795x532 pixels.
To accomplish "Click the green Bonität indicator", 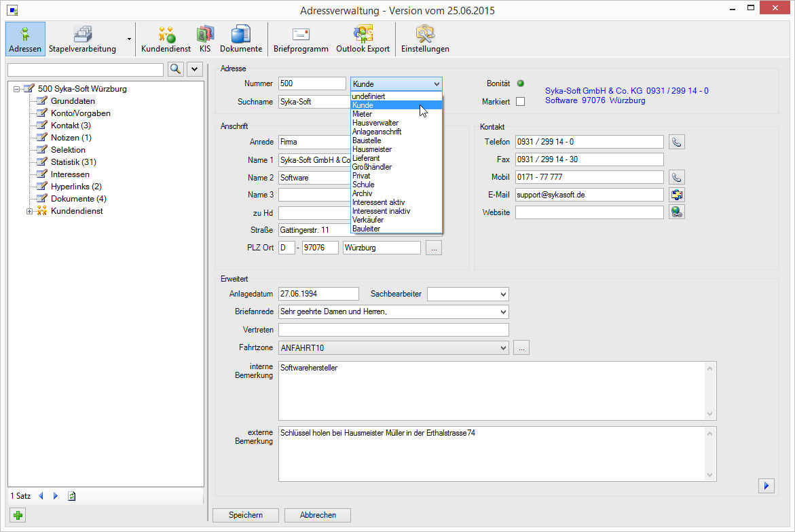I will coord(521,83).
